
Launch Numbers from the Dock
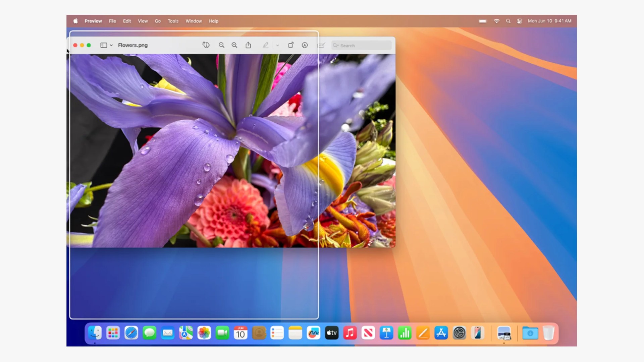point(405,333)
